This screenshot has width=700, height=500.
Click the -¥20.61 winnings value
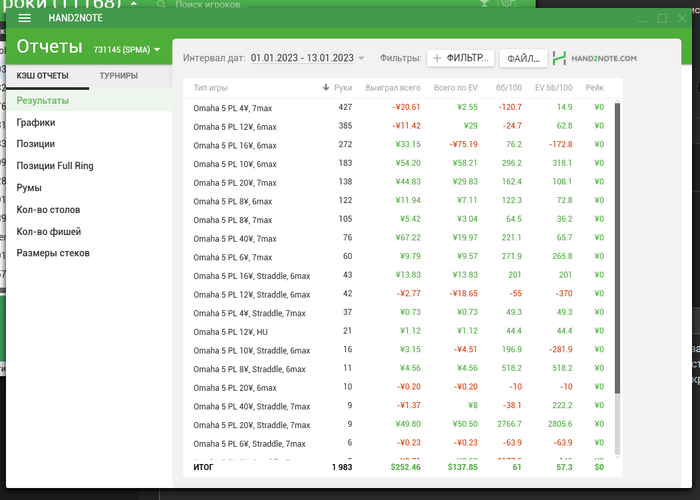[407, 107]
